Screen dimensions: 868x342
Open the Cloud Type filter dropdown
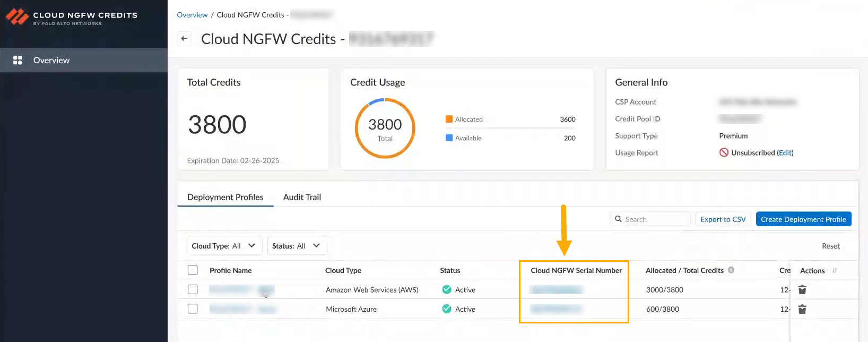click(224, 246)
